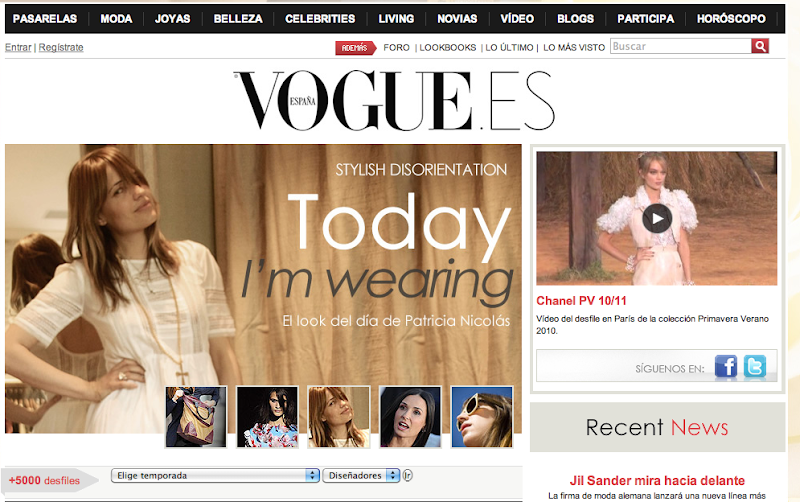Click the Regístrate sign-up link
Viewport: 800px width, 502px height.
[x=61, y=47]
